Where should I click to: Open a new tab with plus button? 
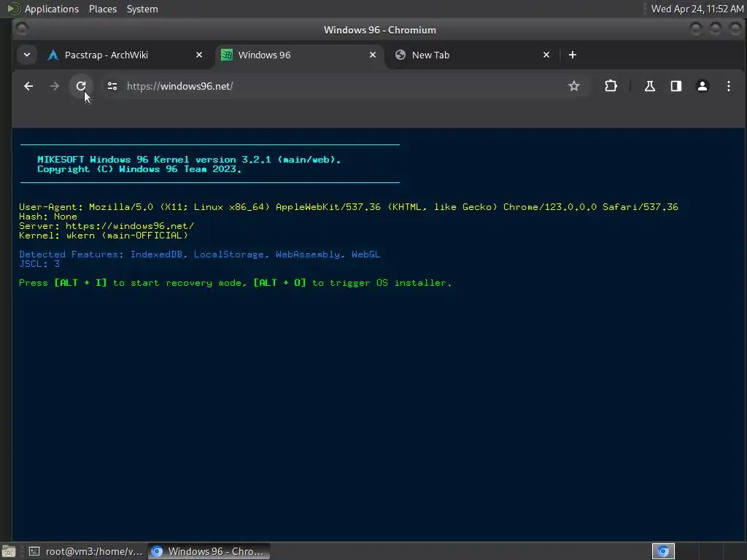pos(573,55)
